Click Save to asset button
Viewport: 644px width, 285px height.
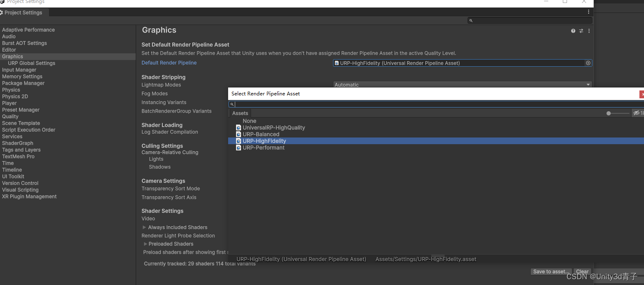[551, 271]
